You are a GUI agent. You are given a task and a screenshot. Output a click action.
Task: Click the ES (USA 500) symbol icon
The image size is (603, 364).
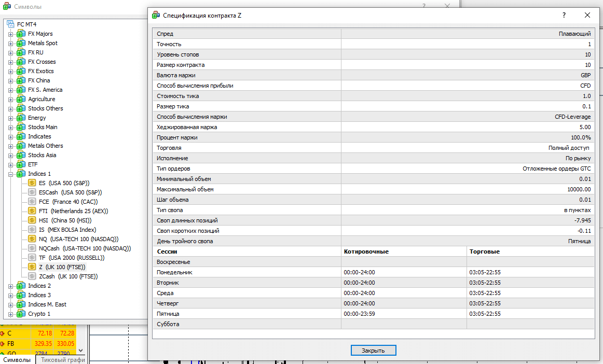coord(32,183)
